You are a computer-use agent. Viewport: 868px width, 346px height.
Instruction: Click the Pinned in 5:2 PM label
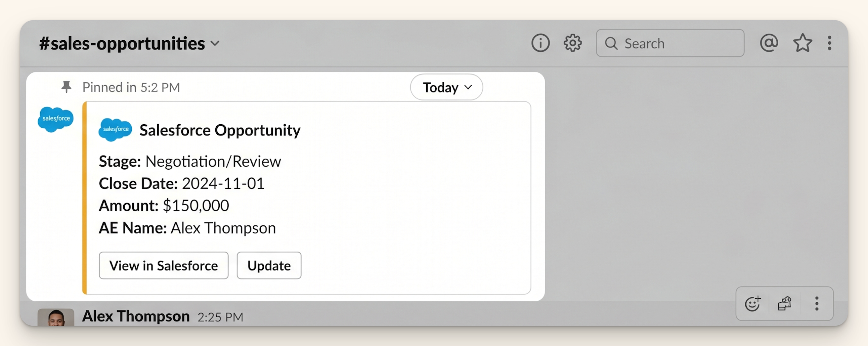[131, 88]
